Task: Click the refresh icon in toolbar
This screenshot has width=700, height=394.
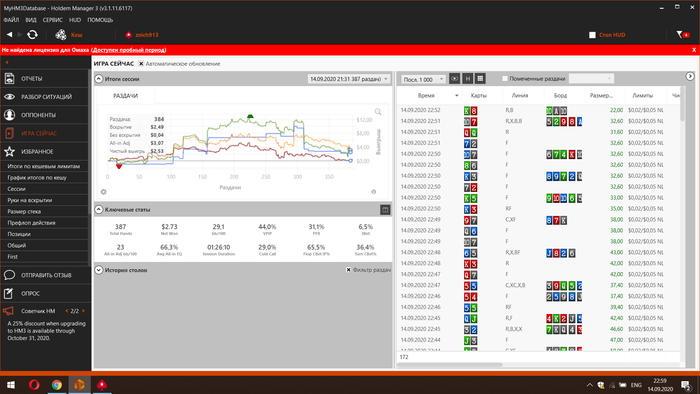Action: [32, 34]
